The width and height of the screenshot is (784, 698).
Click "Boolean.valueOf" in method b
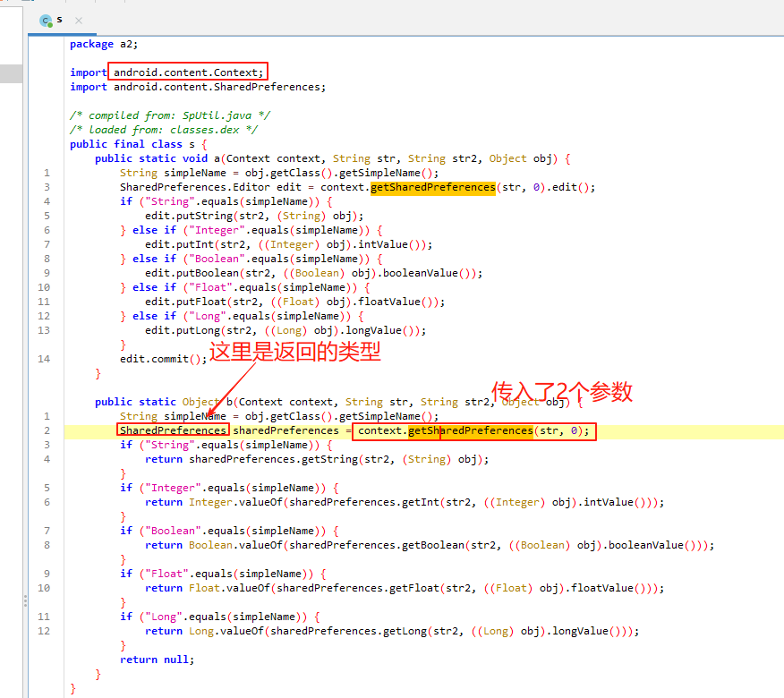point(235,546)
